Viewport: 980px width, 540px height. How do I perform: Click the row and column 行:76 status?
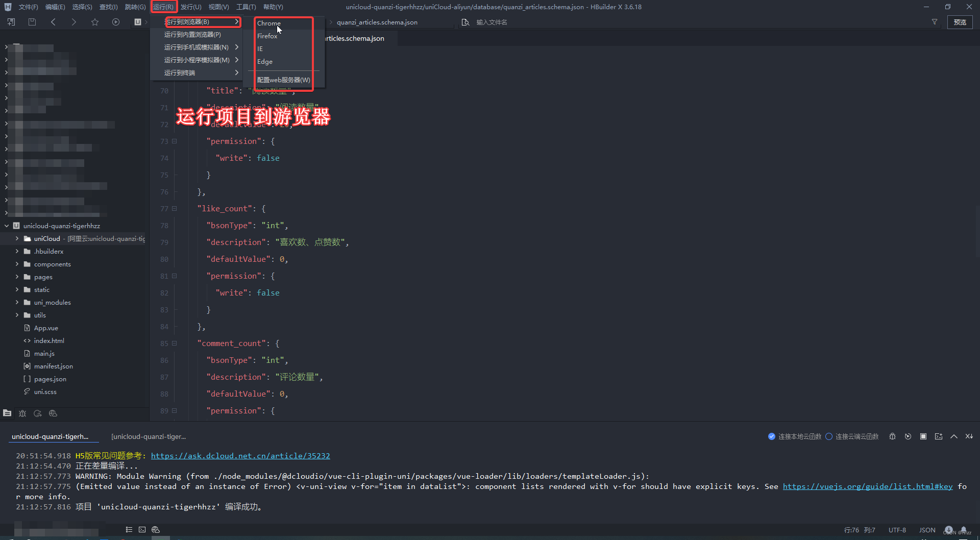[860, 530]
